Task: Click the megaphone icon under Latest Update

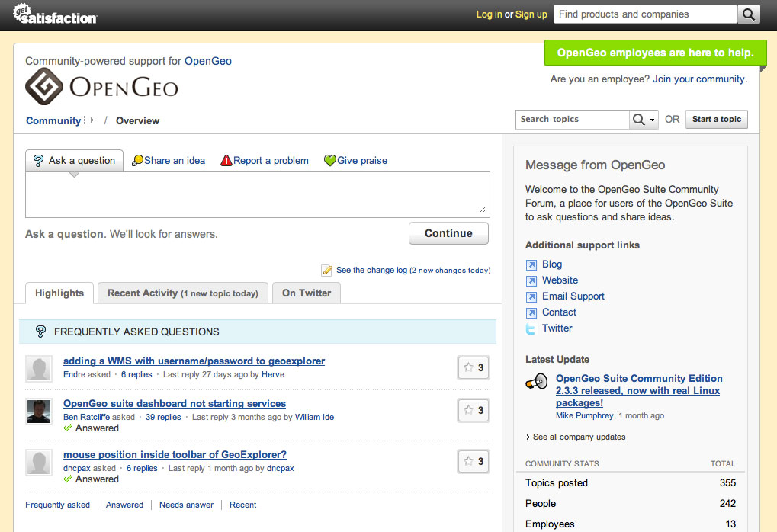Action: click(537, 381)
